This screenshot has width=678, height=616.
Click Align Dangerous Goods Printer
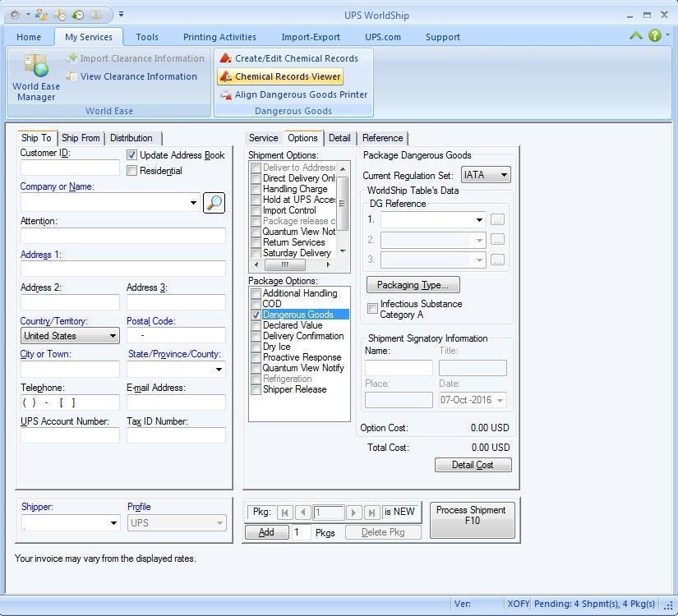[293, 94]
